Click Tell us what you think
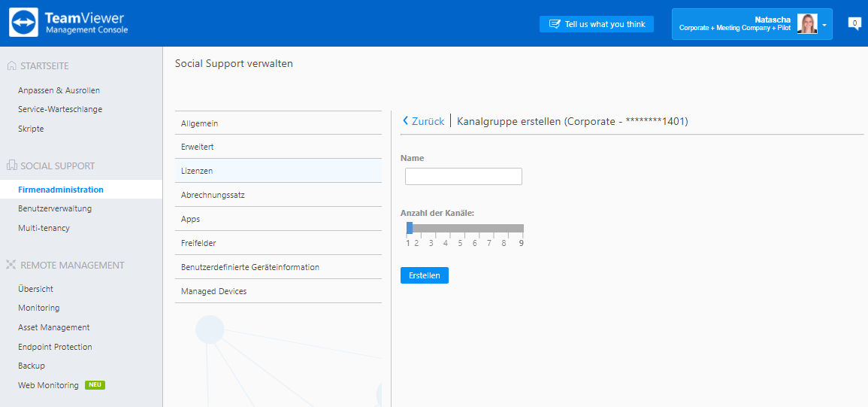This screenshot has width=868, height=407. click(x=597, y=24)
